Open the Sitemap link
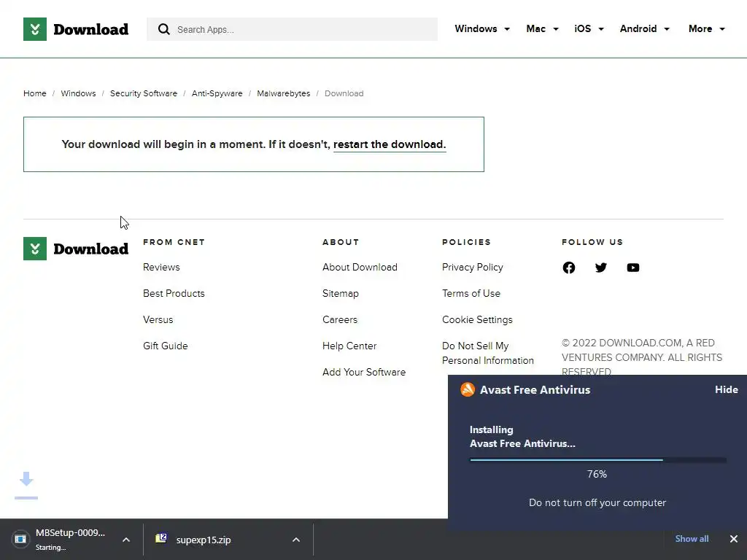This screenshot has width=747, height=560. coord(341,293)
